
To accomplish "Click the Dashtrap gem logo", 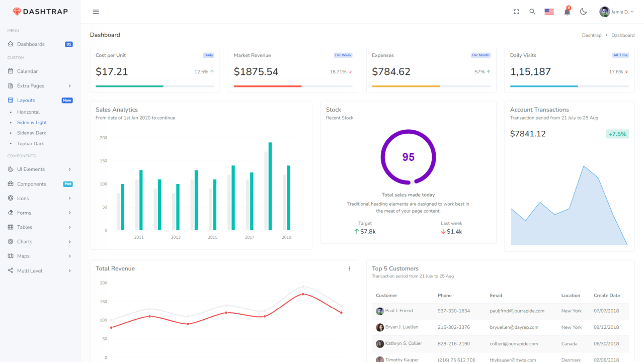I will (17, 12).
